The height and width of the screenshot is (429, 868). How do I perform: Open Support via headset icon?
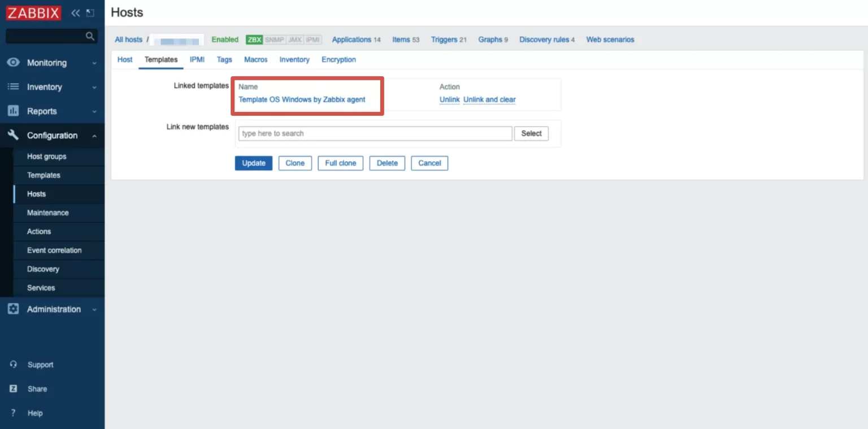tap(14, 365)
